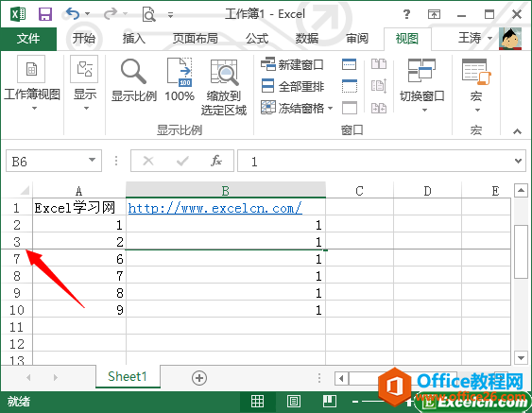Click View Side by Side icon
The height and width of the screenshot is (413, 532).
coord(379,64)
